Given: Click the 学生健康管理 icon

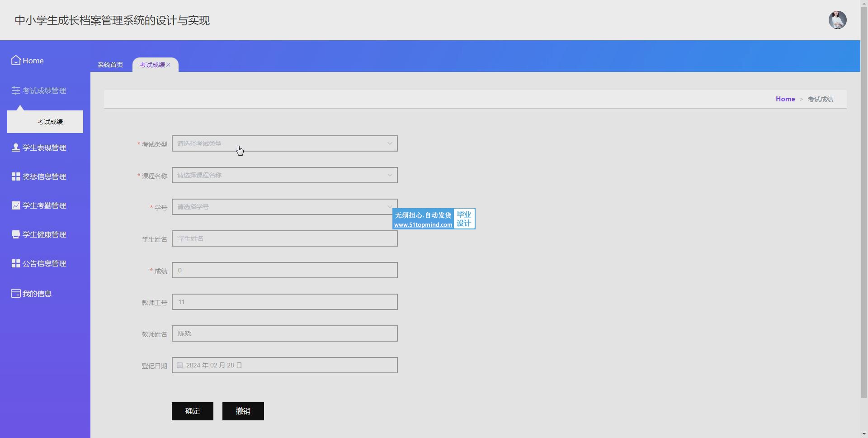Looking at the screenshot, I should point(16,235).
